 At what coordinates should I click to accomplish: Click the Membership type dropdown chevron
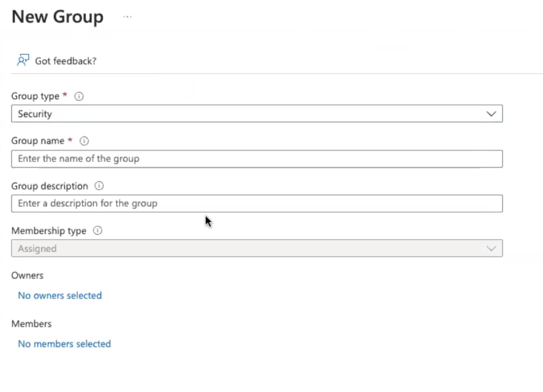491,248
